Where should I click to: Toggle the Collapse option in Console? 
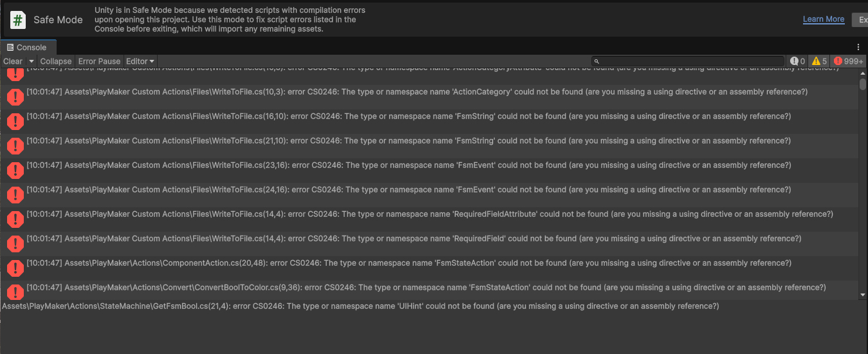(56, 61)
